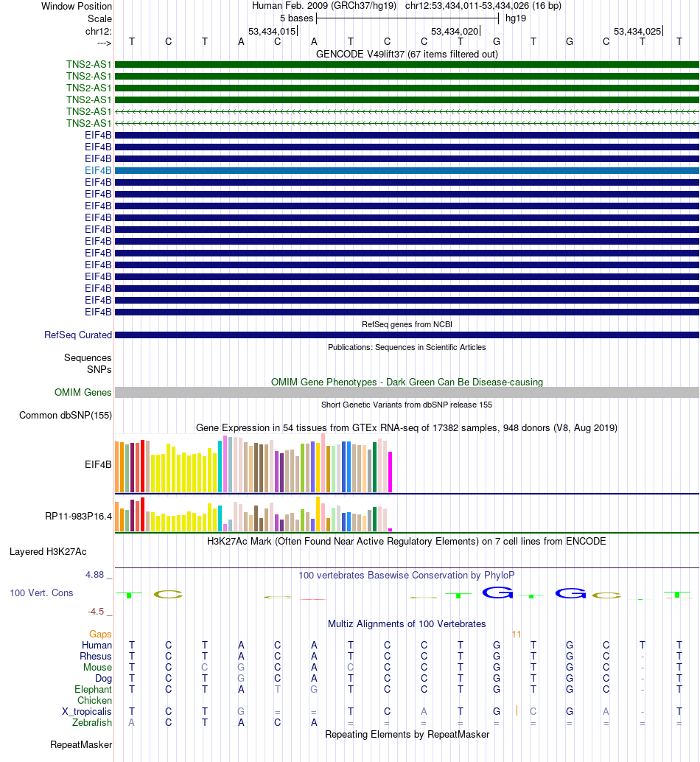This screenshot has width=700, height=762.
Task: Click the chr12:53,434,011-53,434,026 (16 bp) position text
Action: (483, 6)
